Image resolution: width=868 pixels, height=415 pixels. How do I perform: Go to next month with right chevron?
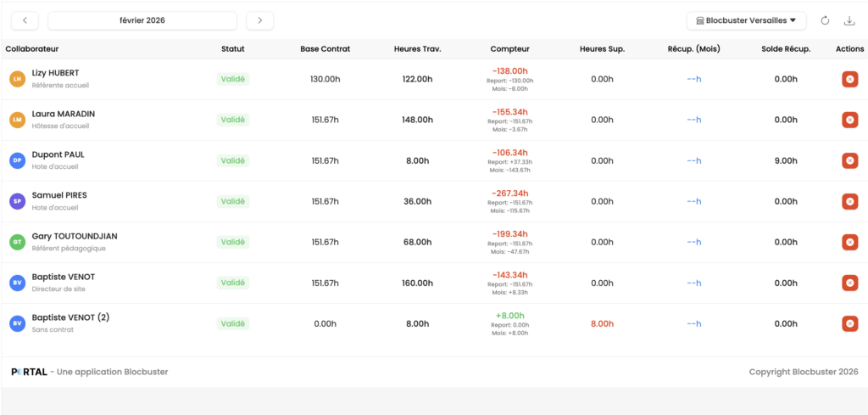pos(259,20)
